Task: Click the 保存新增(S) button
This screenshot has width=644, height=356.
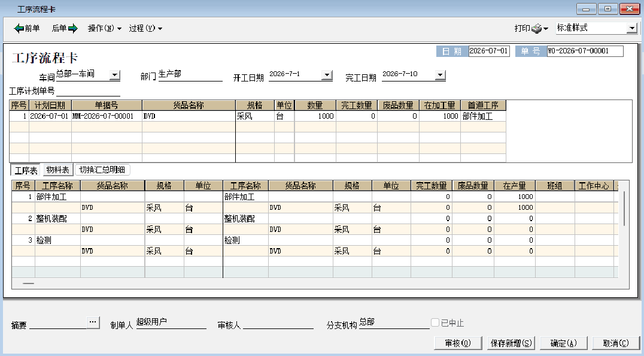Action: click(511, 343)
